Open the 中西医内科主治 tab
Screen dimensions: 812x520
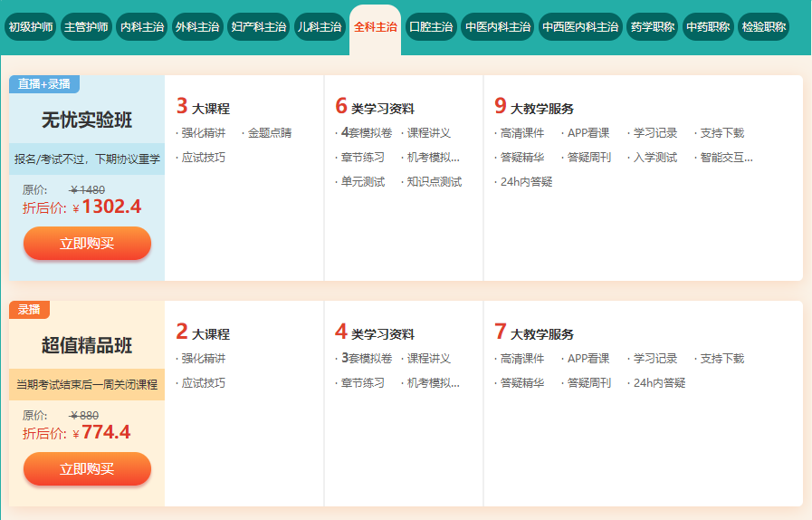coord(580,27)
